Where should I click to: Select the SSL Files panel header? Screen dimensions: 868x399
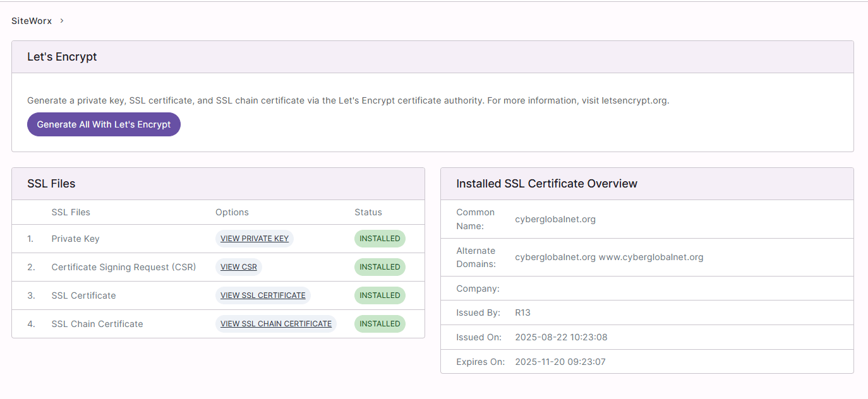tap(218, 184)
